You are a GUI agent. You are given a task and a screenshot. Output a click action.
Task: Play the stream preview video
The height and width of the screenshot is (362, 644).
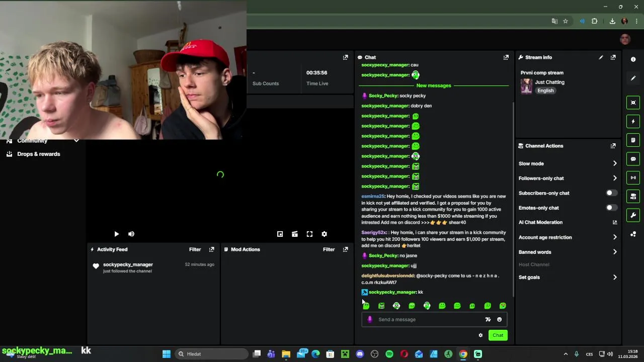116,234
